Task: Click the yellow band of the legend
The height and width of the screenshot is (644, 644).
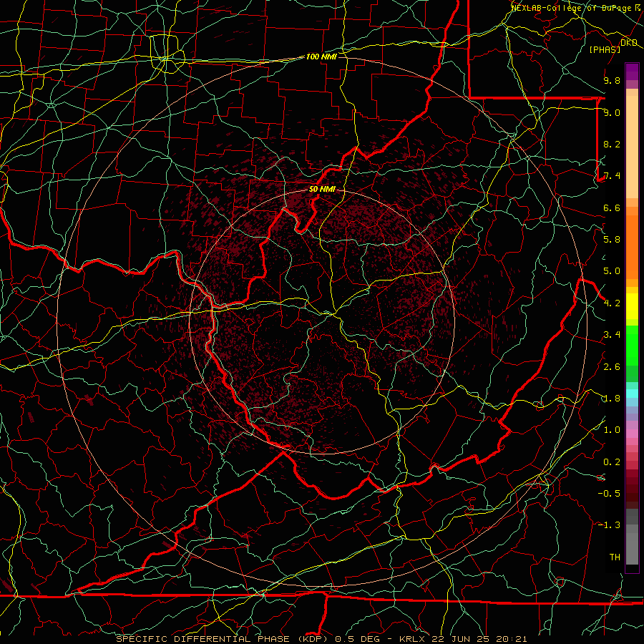Action: point(632,306)
